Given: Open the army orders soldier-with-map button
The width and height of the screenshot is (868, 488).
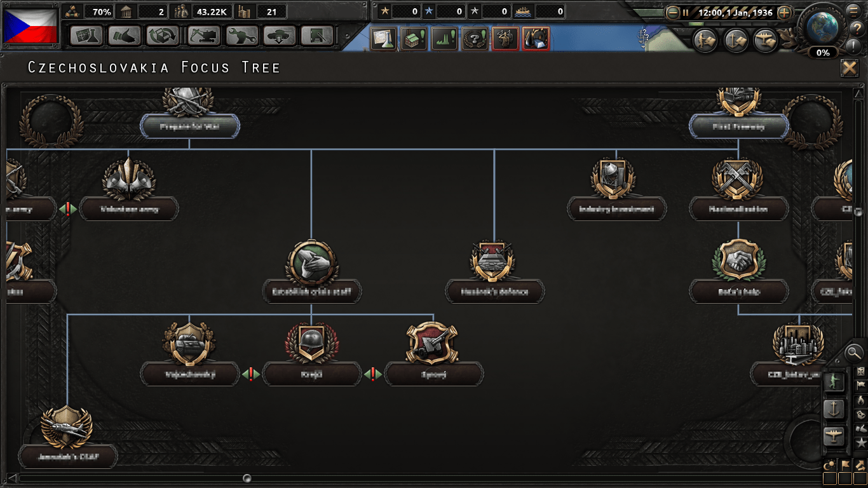Looking at the screenshot, I should click(705, 41).
